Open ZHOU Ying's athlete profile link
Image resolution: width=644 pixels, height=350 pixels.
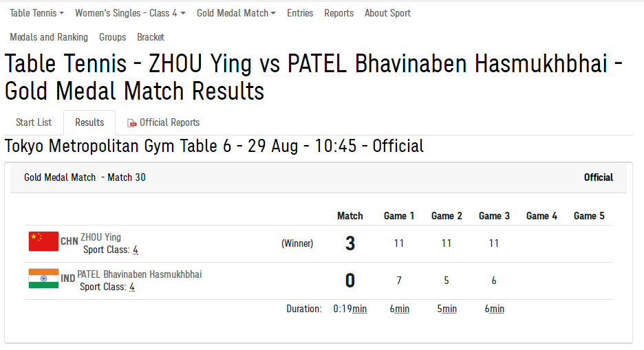(x=100, y=237)
